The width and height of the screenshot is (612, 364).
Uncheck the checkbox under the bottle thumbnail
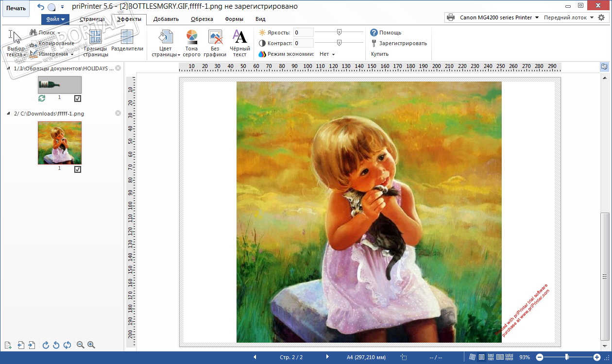point(78,99)
